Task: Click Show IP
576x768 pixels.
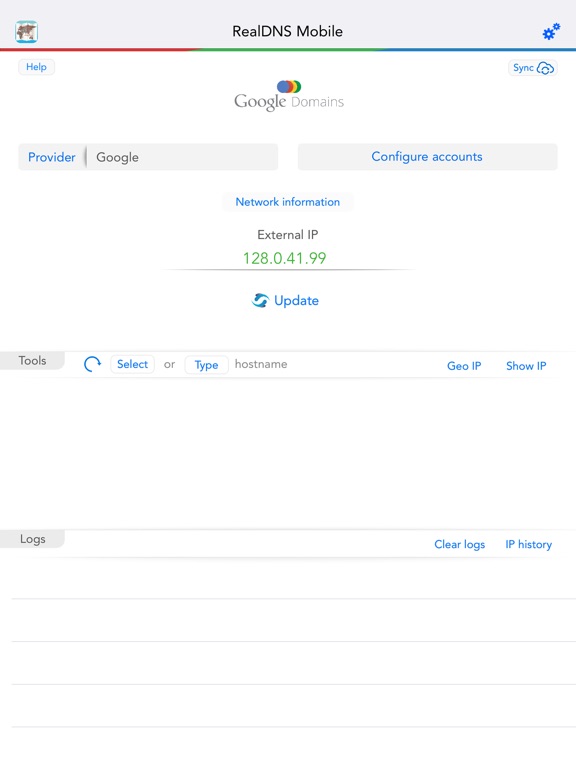Action: pos(526,366)
